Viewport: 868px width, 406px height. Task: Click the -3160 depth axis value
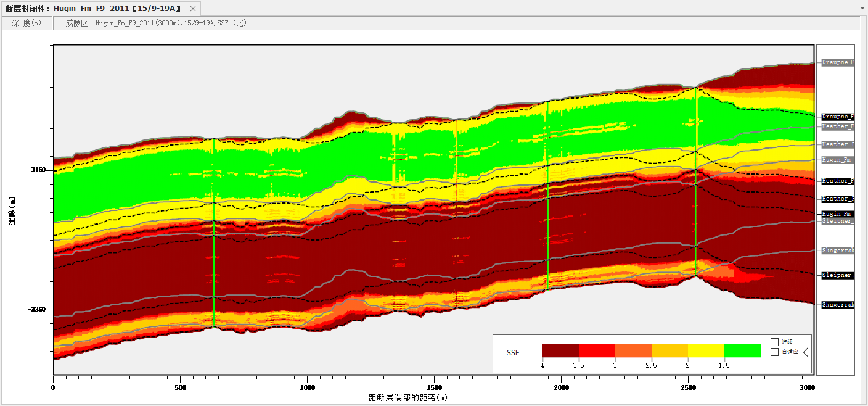coord(36,170)
